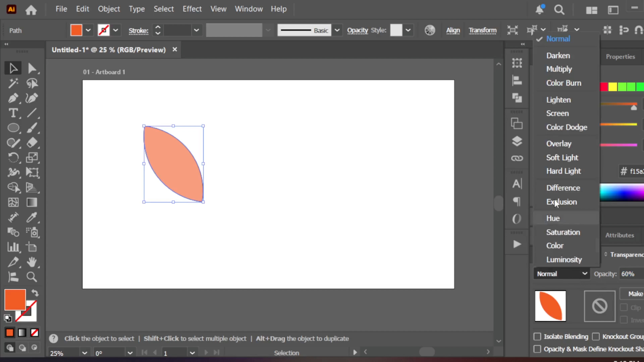Click the Transform button
The width and height of the screenshot is (644, 362).
(482, 31)
